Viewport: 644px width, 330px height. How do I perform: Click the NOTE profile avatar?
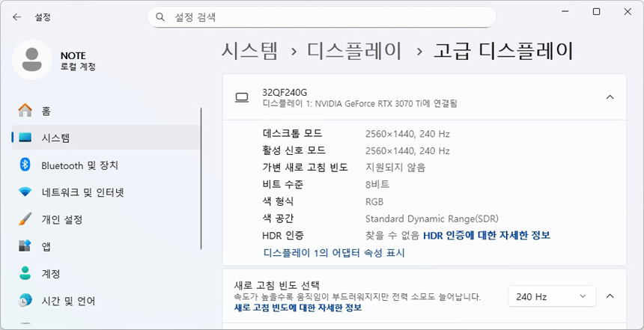click(x=32, y=61)
